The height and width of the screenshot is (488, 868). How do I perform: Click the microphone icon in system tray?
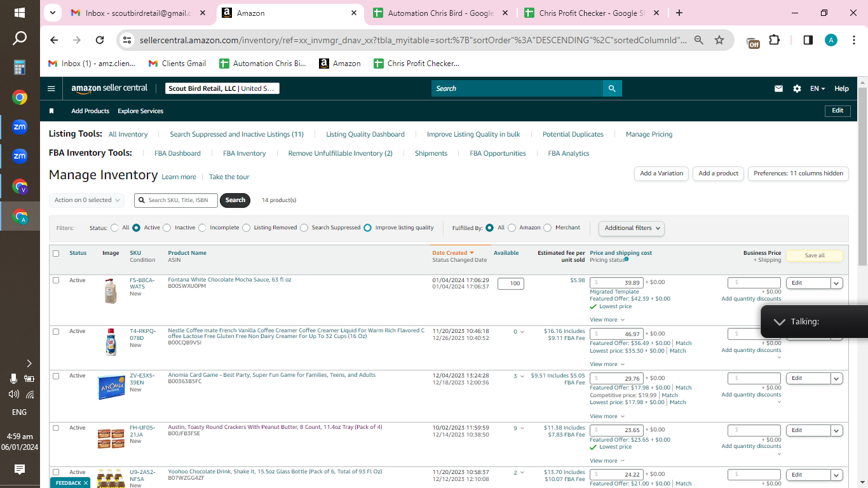[x=13, y=379]
